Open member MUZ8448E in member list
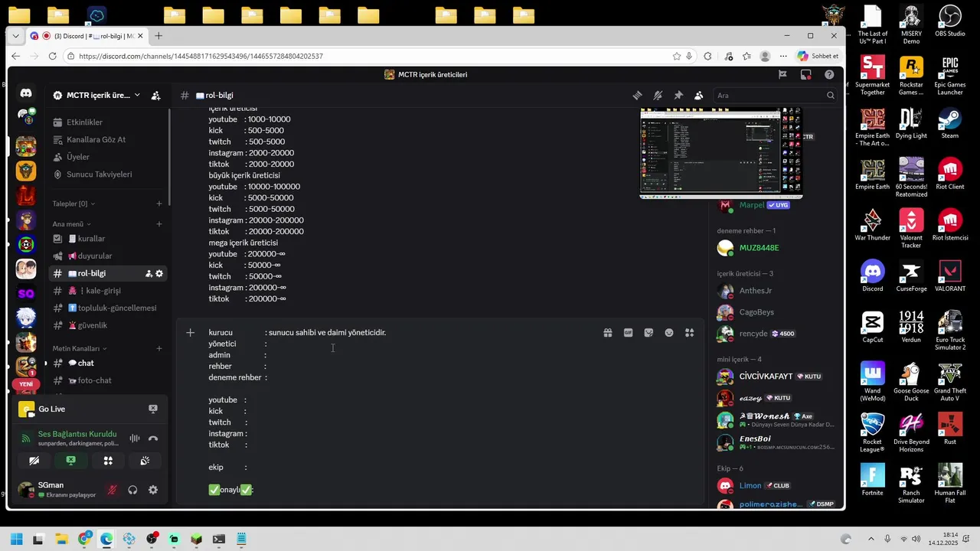Screen dimensions: 980x551 (775, 248)
